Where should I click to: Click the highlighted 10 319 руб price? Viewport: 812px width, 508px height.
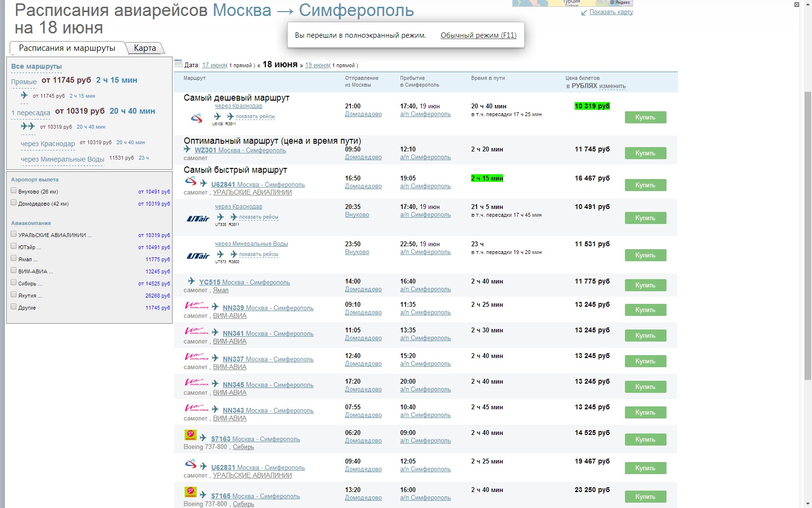(592, 106)
